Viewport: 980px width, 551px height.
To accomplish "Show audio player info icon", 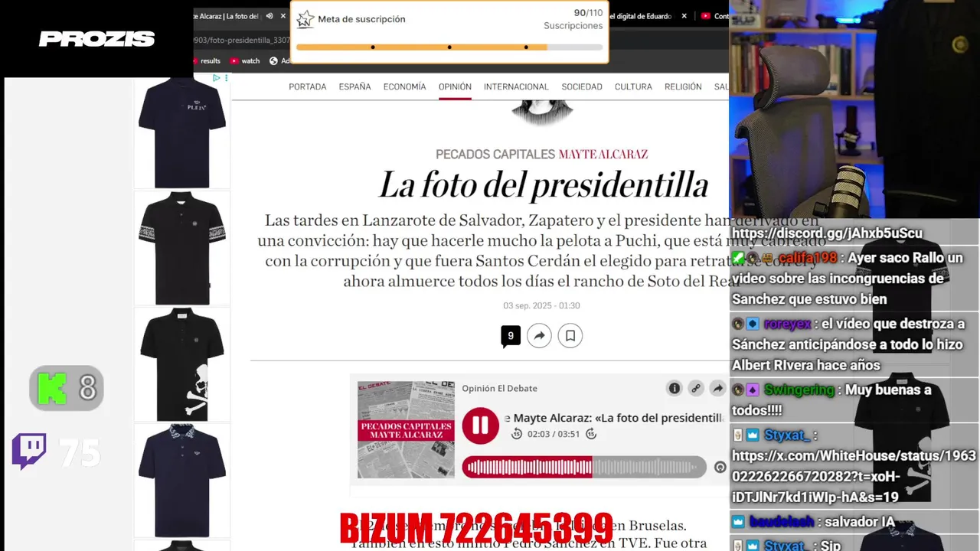I will pyautogui.click(x=675, y=388).
